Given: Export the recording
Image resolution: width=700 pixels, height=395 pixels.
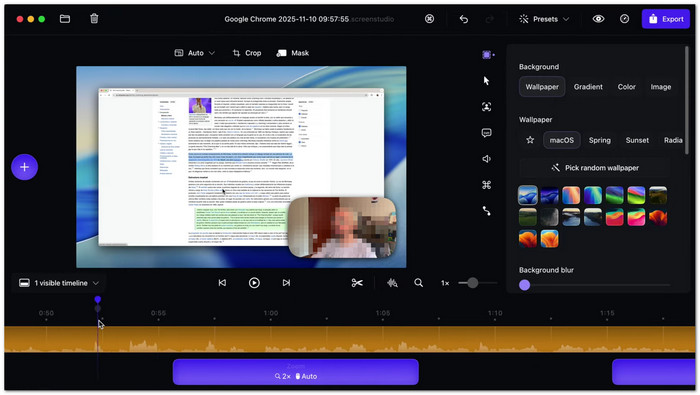Looking at the screenshot, I should [666, 19].
